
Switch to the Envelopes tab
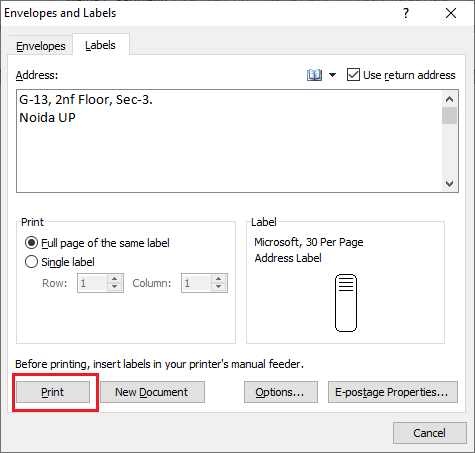(x=41, y=46)
